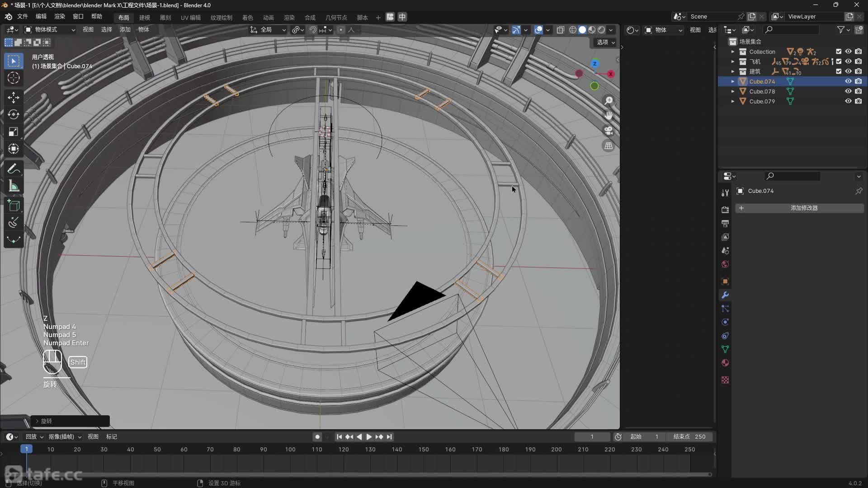Hide Cube.079 in viewport via eye
Viewport: 868px width, 488px height.
click(848, 101)
